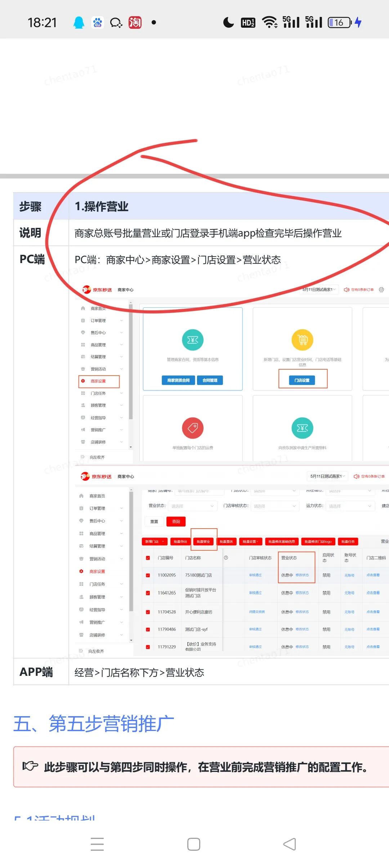The width and height of the screenshot is (389, 868).
Task: Click 点击查看 QR link for store 11641265
Action: pyautogui.click(x=373, y=593)
